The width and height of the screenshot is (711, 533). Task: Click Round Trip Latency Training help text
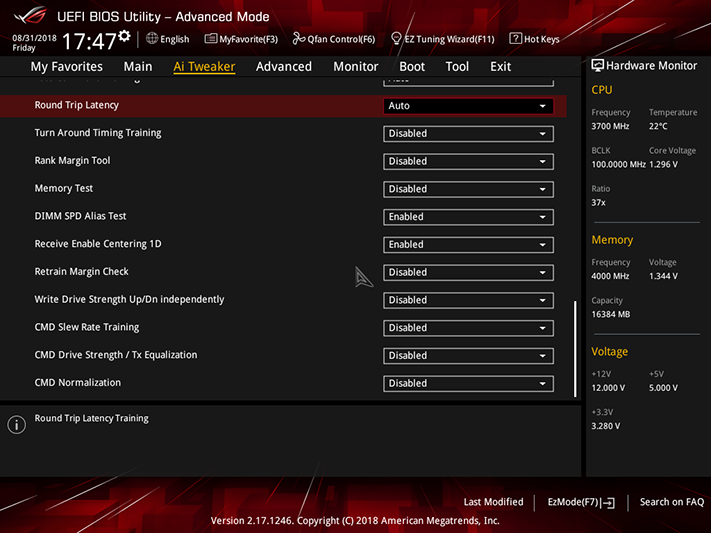[x=92, y=418]
